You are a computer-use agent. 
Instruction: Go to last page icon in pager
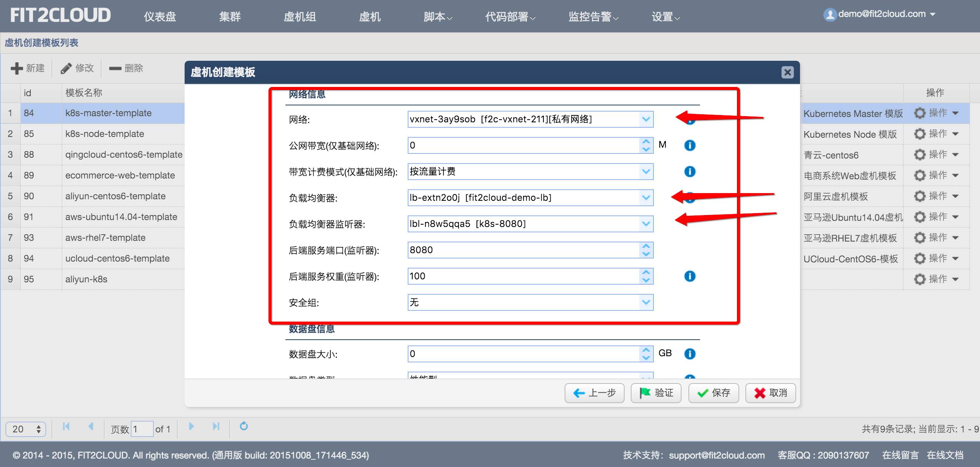tap(216, 426)
